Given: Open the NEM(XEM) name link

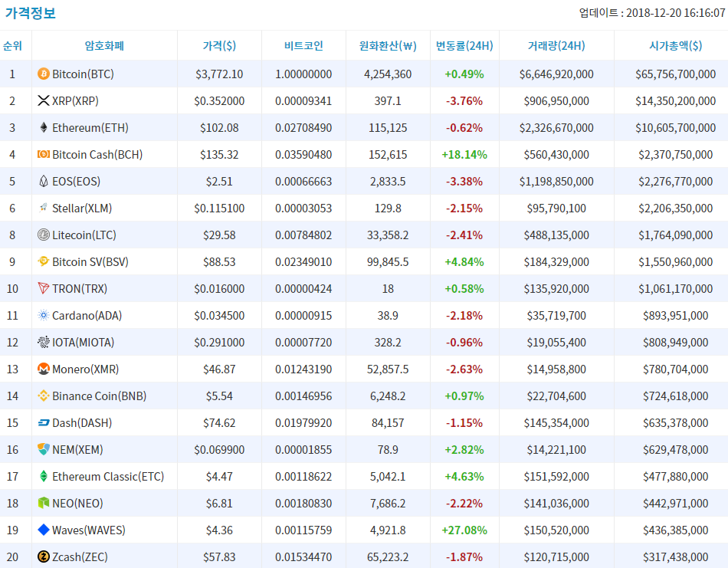Looking at the screenshot, I should [x=77, y=449].
